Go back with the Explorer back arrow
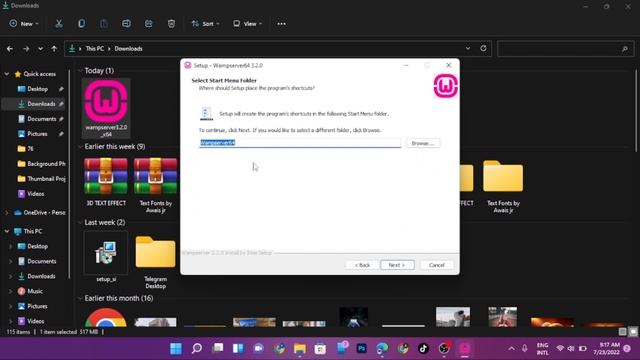The height and width of the screenshot is (360, 640). [10, 49]
